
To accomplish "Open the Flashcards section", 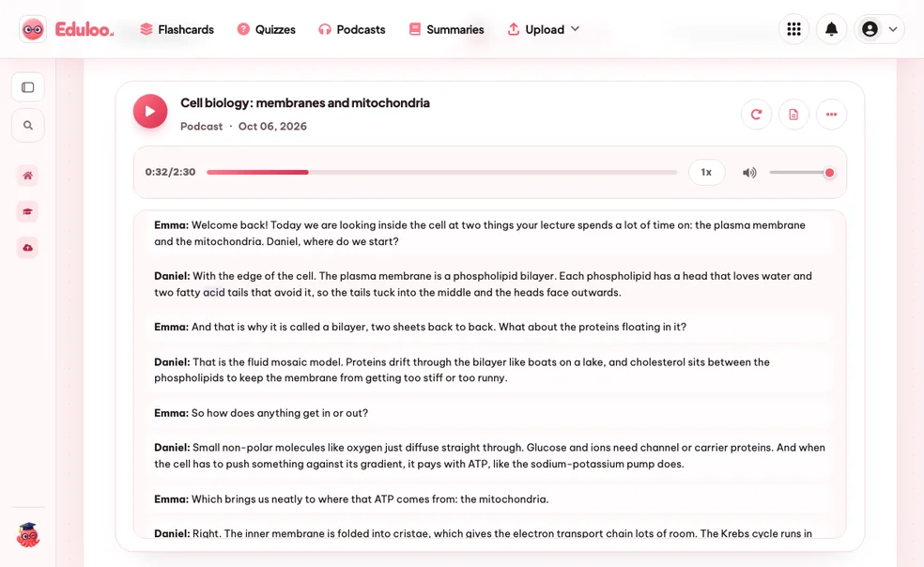I will (177, 29).
